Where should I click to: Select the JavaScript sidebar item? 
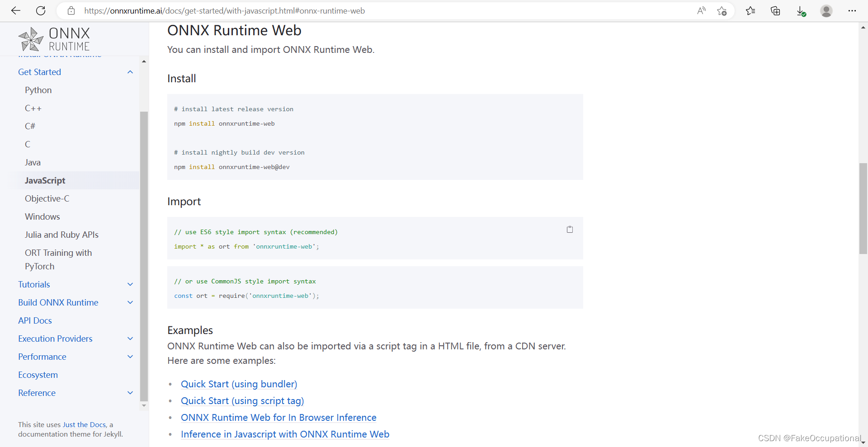[x=45, y=180]
